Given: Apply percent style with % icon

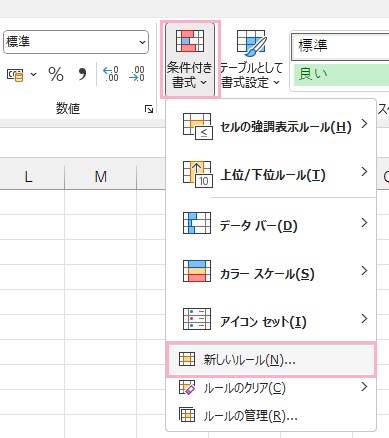Looking at the screenshot, I should tap(56, 74).
